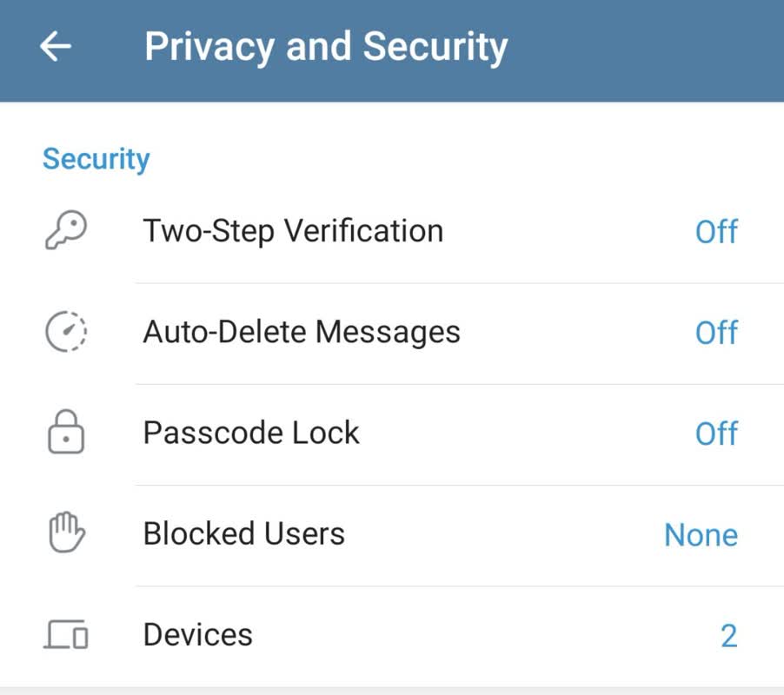This screenshot has height=695, width=784.
Task: Open Auto-Delete Messages settings
Action: point(302,332)
